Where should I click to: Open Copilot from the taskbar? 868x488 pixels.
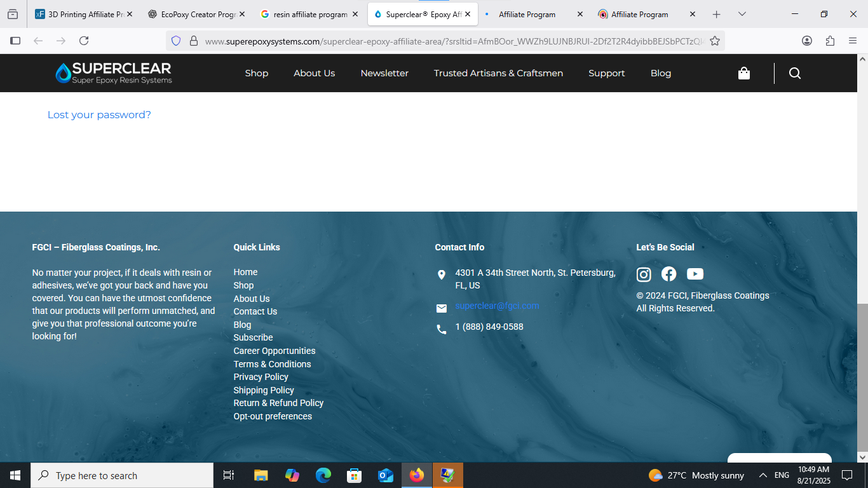tap(292, 475)
